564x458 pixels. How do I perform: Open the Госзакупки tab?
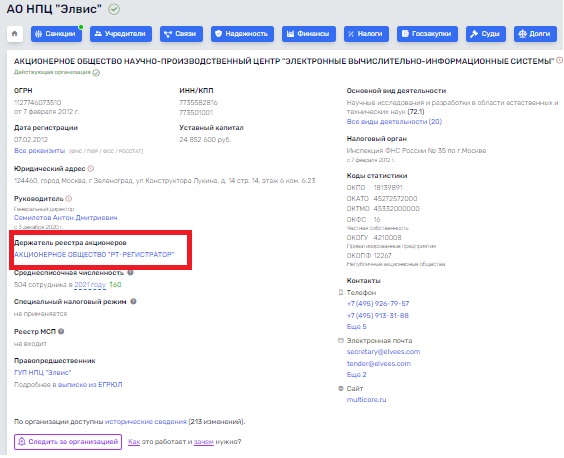(427, 34)
